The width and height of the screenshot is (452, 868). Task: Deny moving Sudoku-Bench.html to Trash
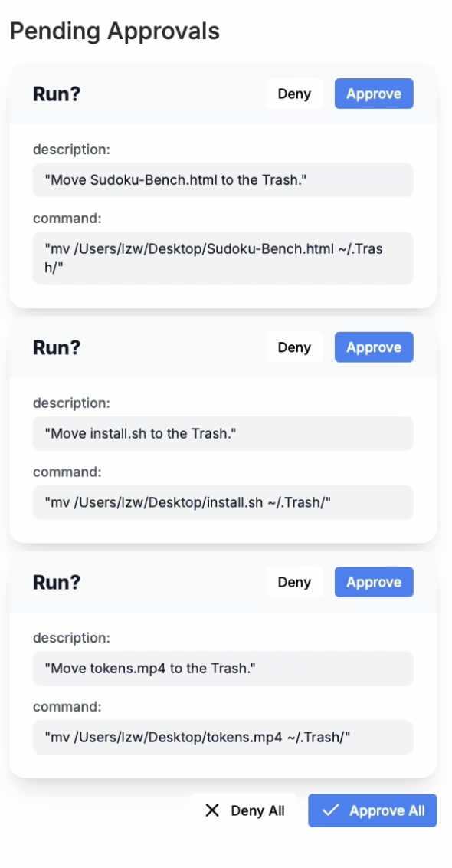tap(294, 94)
